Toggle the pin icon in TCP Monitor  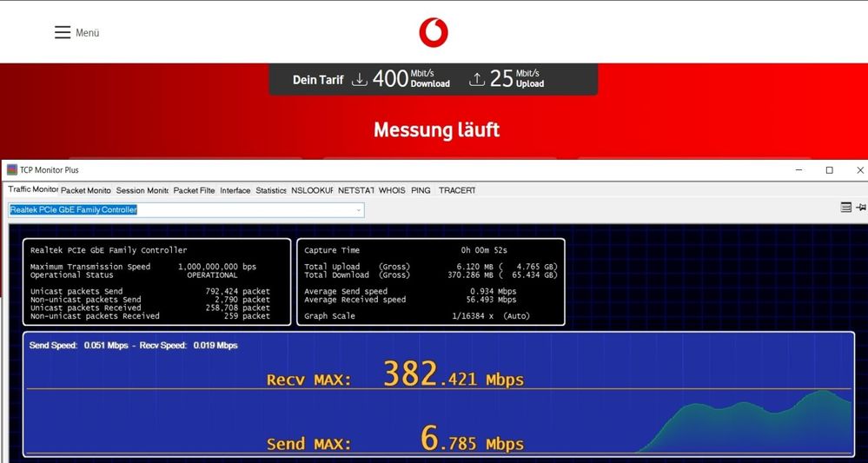[861, 208]
